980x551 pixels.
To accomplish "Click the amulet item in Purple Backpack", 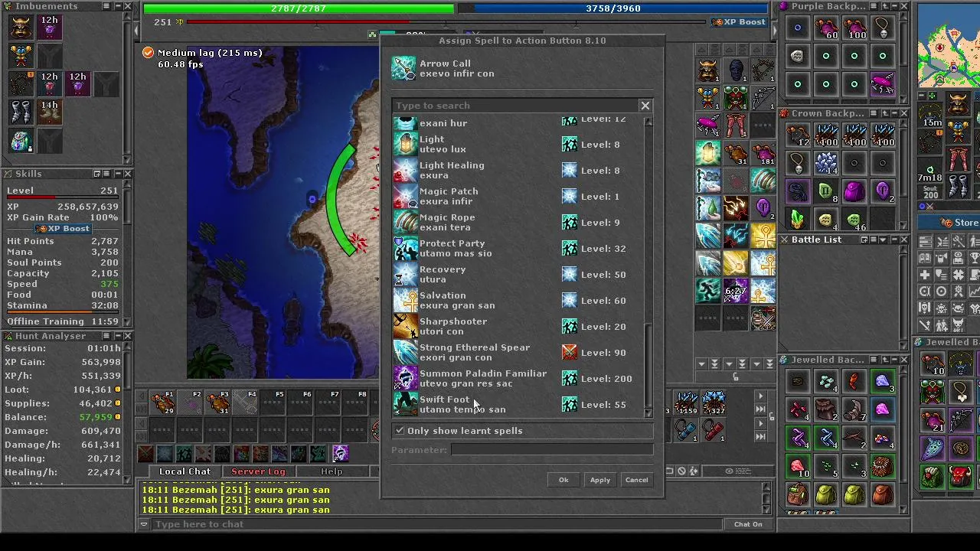I will click(x=883, y=28).
